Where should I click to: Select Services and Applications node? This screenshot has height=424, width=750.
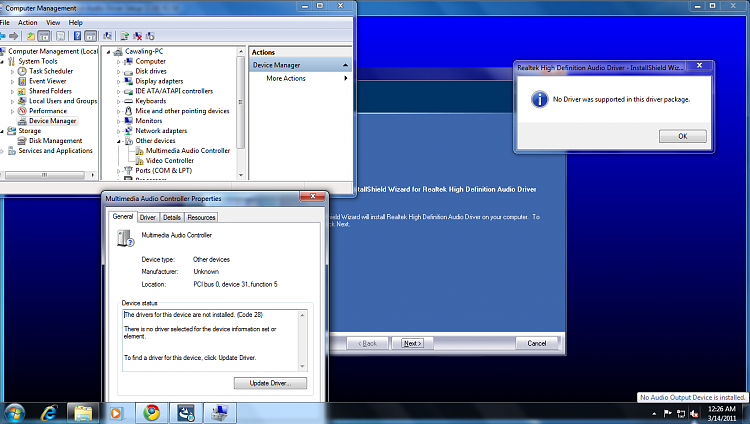tap(55, 151)
